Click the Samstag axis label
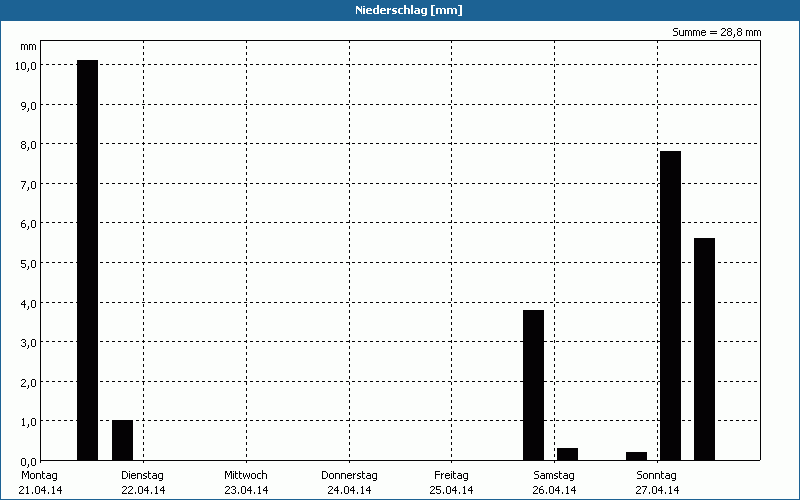Image resolution: width=800 pixels, height=500 pixels. coord(554,476)
